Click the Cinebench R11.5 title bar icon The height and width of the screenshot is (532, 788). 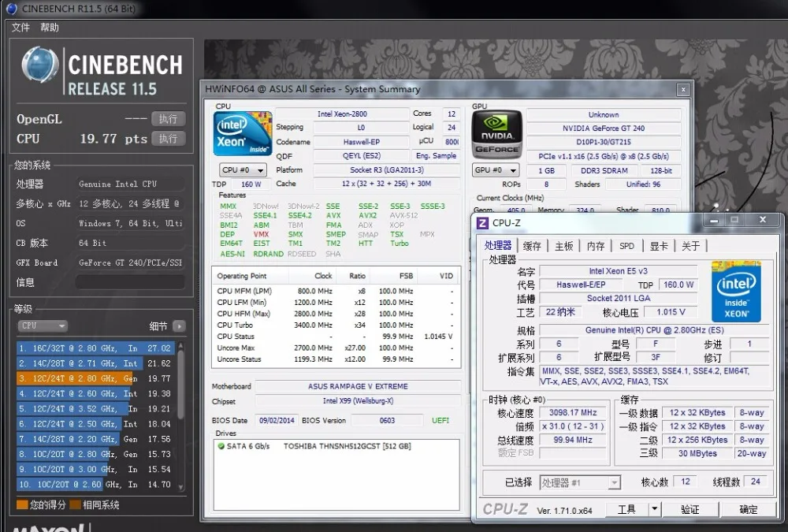click(11, 9)
